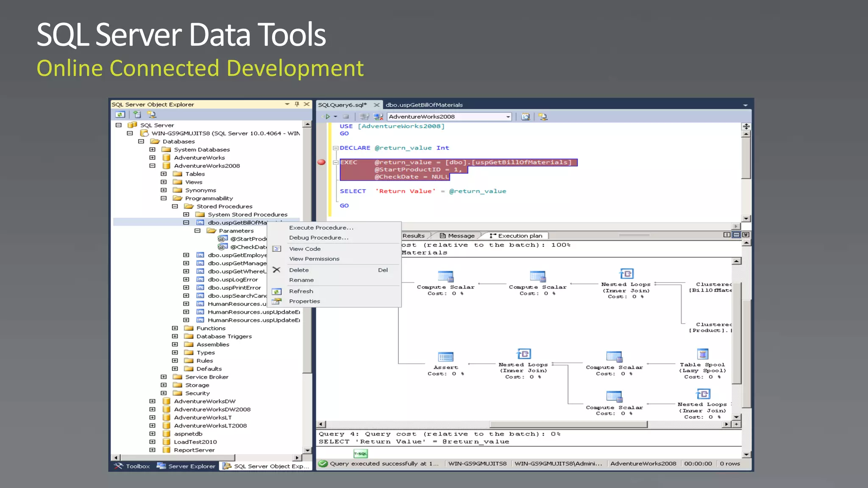Click the pin icon on Object Explorer title
This screenshot has width=868, height=488.
click(297, 104)
